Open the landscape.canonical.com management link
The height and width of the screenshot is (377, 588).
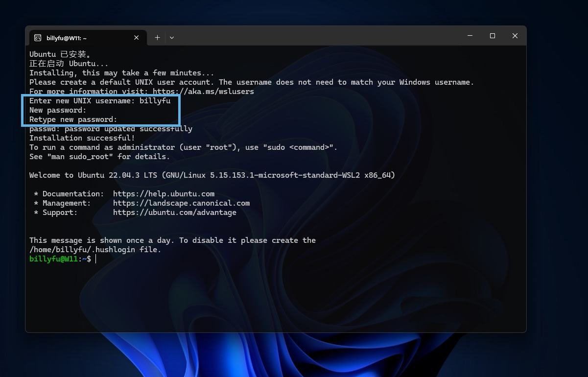pyautogui.click(x=181, y=203)
